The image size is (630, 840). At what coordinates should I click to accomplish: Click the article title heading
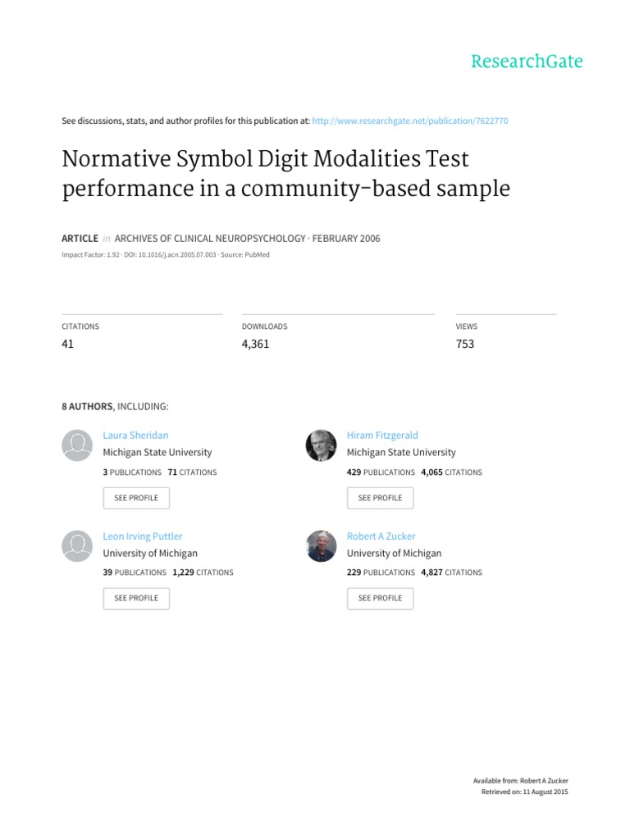pos(285,172)
